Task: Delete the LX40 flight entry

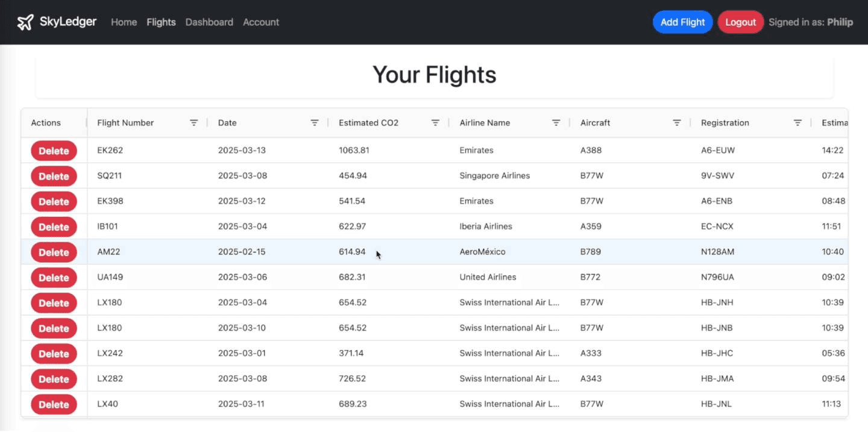Action: click(54, 404)
